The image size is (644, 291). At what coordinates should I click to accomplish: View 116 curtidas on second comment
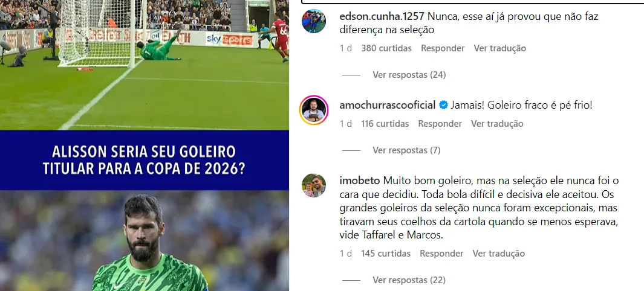385,124
